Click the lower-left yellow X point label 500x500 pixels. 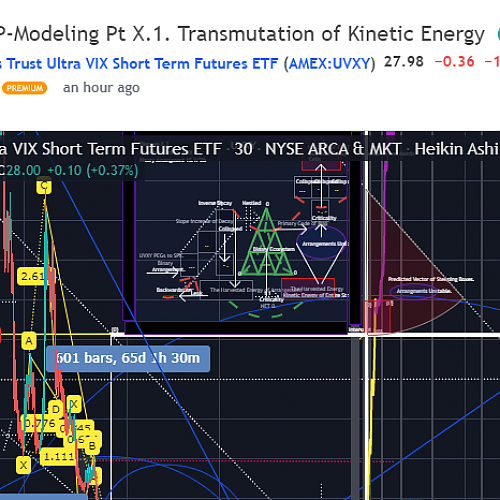(23, 465)
